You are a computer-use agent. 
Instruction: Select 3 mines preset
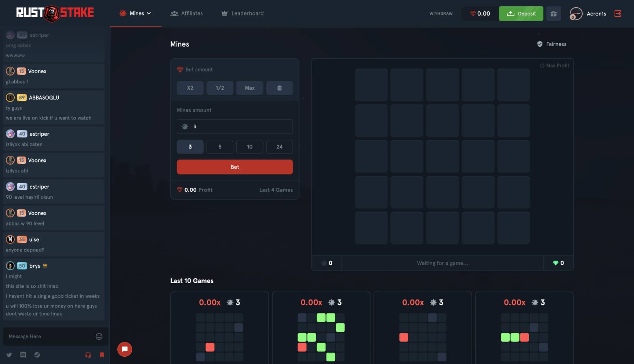(190, 147)
